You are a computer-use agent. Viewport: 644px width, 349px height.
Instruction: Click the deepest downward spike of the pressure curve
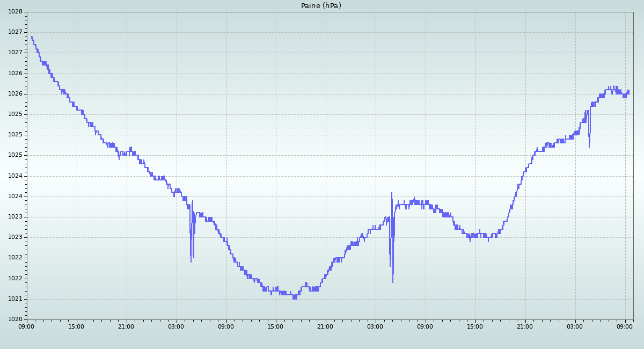coord(392,282)
